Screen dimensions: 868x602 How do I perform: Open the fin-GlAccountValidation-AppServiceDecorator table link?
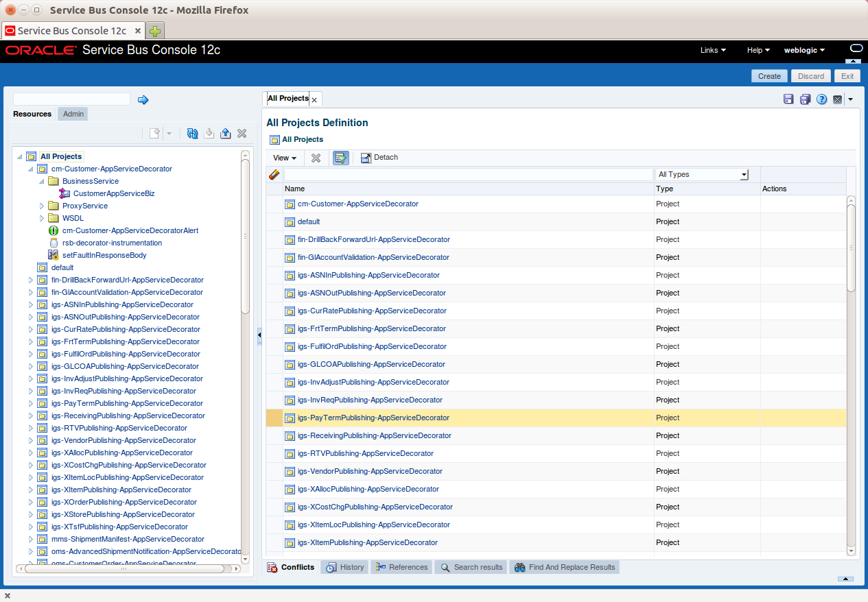pyautogui.click(x=373, y=257)
